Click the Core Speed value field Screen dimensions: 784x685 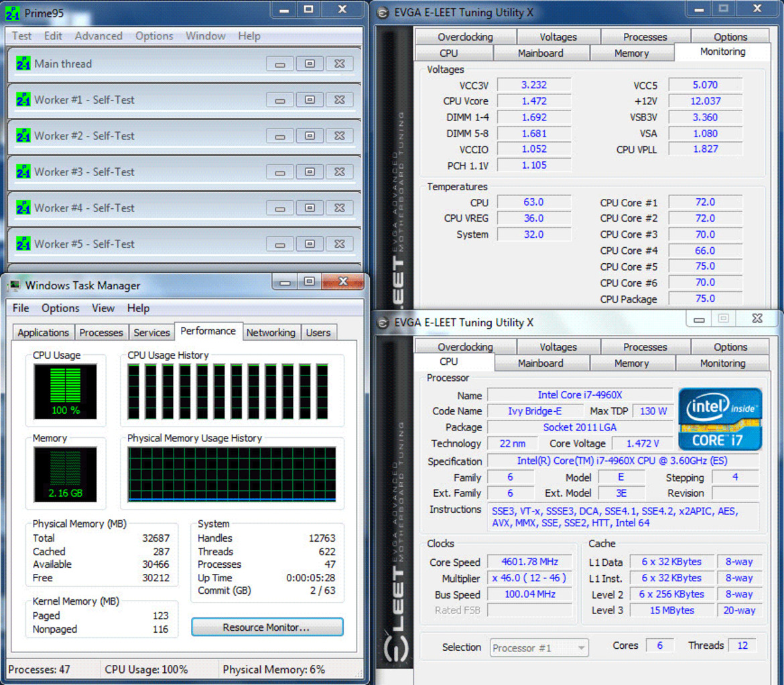(529, 562)
